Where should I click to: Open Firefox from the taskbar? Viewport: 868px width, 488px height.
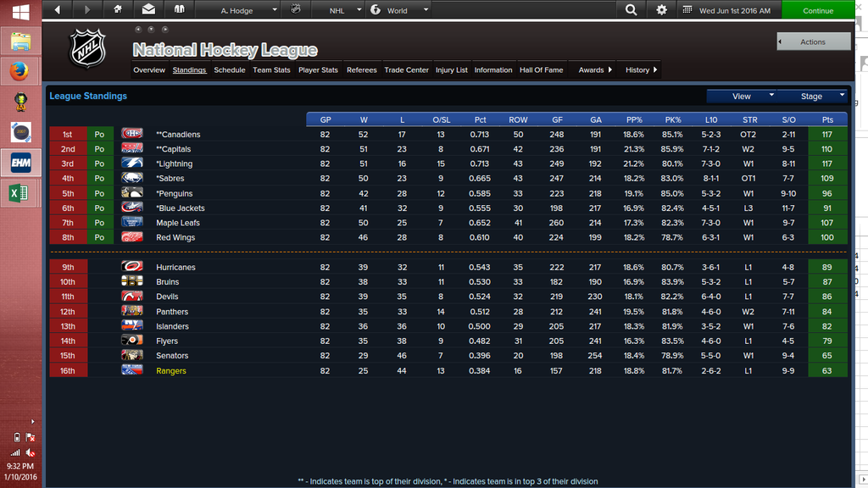20,71
